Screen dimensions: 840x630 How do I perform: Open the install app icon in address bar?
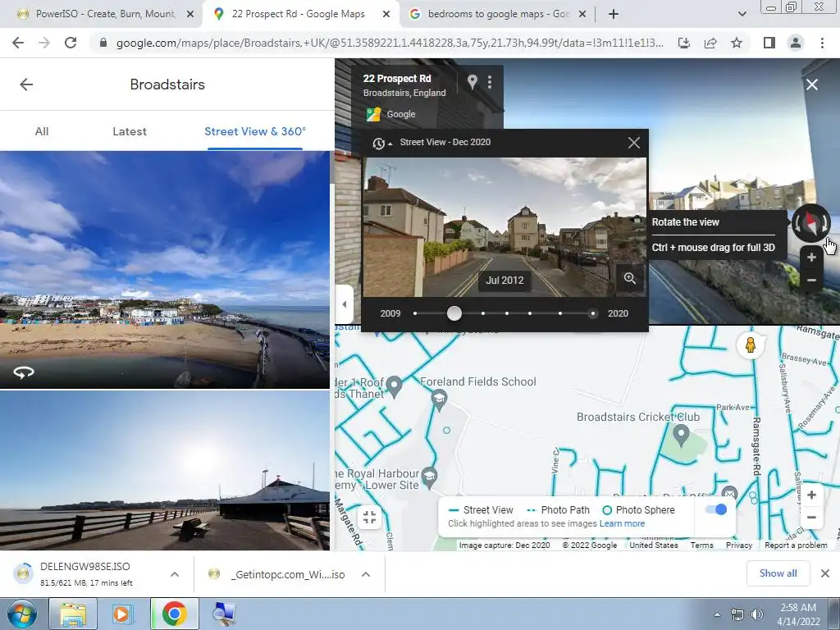(684, 43)
